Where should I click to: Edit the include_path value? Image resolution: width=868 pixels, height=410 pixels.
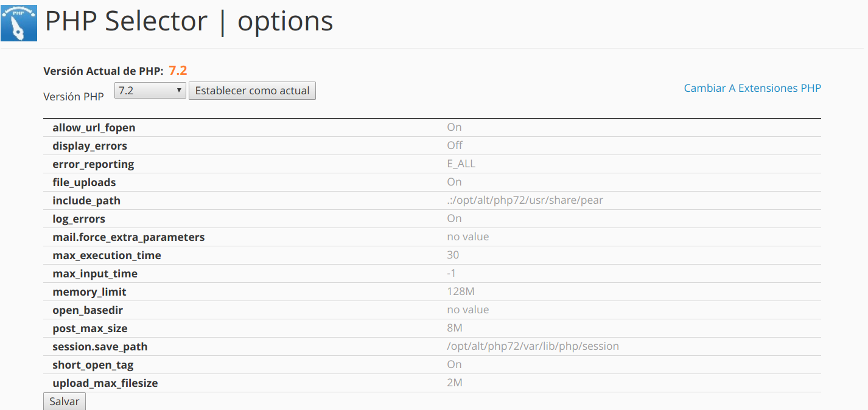(x=525, y=200)
